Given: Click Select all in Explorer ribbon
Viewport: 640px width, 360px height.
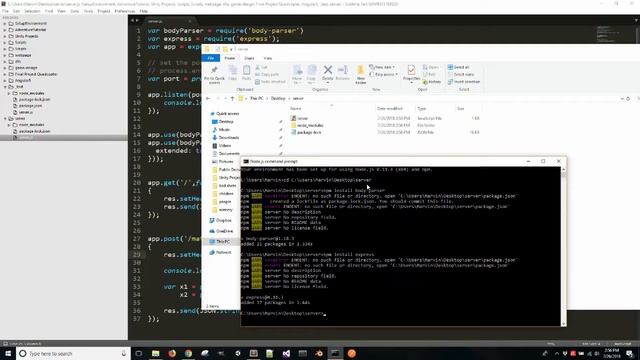Looking at the screenshot, I should point(458,67).
